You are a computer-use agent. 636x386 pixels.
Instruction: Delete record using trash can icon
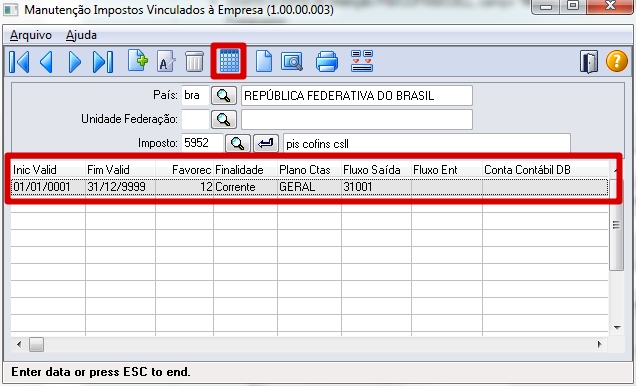coord(194,62)
